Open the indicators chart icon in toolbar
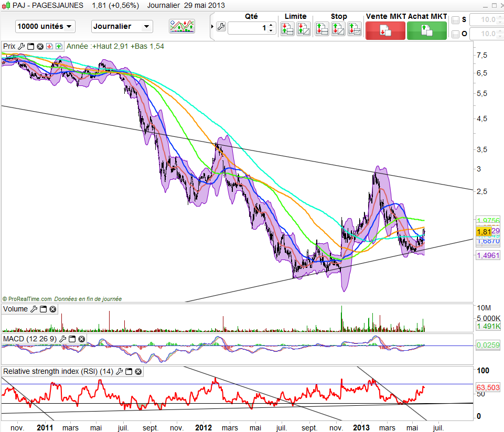Image resolution: width=504 pixels, height=432 pixels. pyautogui.click(x=181, y=26)
